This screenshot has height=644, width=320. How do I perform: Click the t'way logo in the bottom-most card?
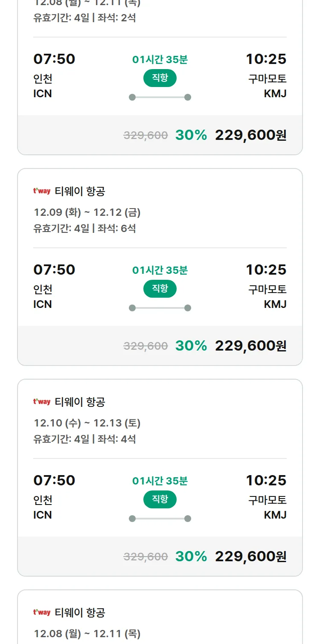coord(42,612)
